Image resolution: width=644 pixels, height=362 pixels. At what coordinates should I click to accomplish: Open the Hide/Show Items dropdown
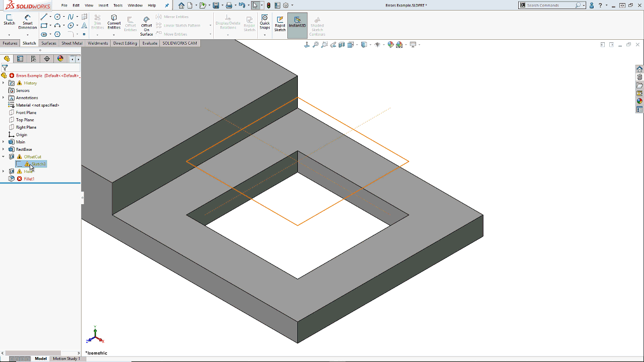pyautogui.click(x=383, y=45)
